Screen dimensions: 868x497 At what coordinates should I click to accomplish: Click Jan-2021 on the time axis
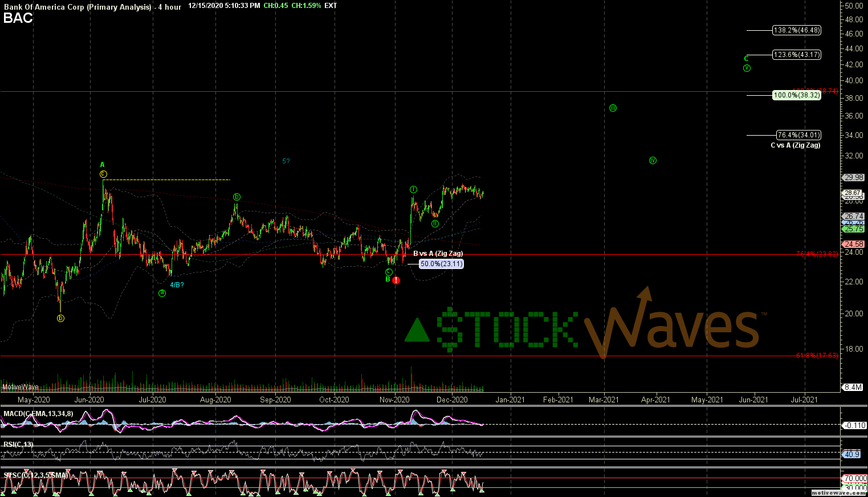pyautogui.click(x=510, y=400)
